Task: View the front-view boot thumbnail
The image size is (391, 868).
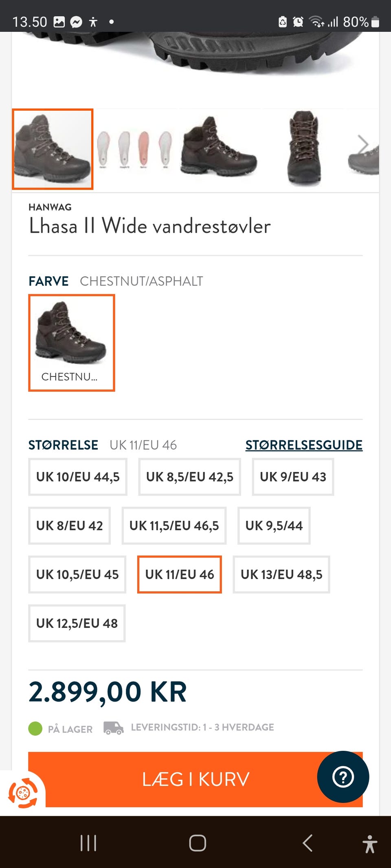Action: coord(304,149)
